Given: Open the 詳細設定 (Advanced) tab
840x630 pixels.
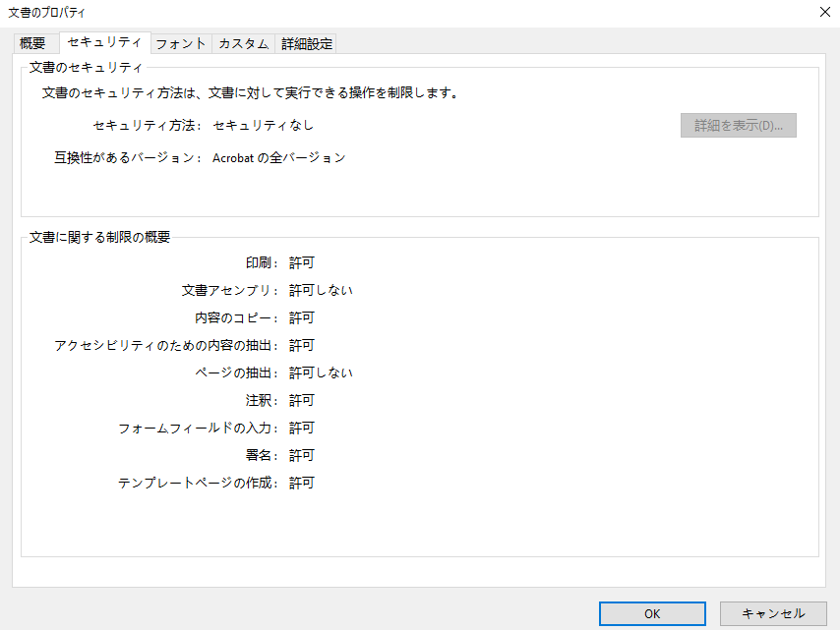Looking at the screenshot, I should tap(305, 43).
